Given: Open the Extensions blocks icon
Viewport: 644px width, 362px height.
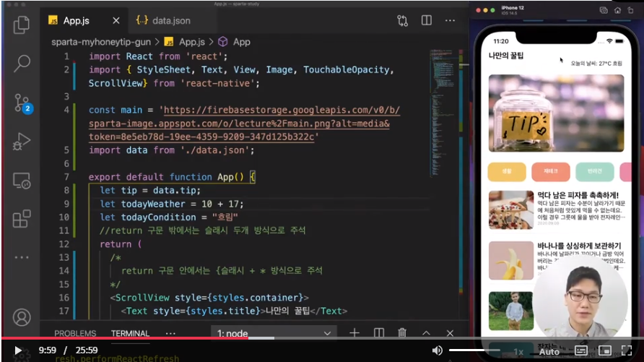Looking at the screenshot, I should 22,219.
